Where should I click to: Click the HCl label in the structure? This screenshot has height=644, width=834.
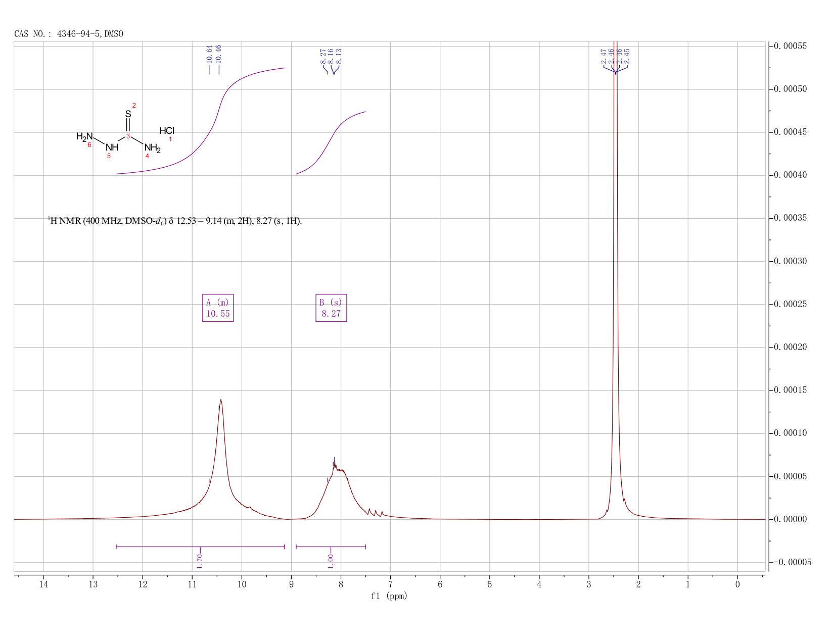[x=167, y=131]
